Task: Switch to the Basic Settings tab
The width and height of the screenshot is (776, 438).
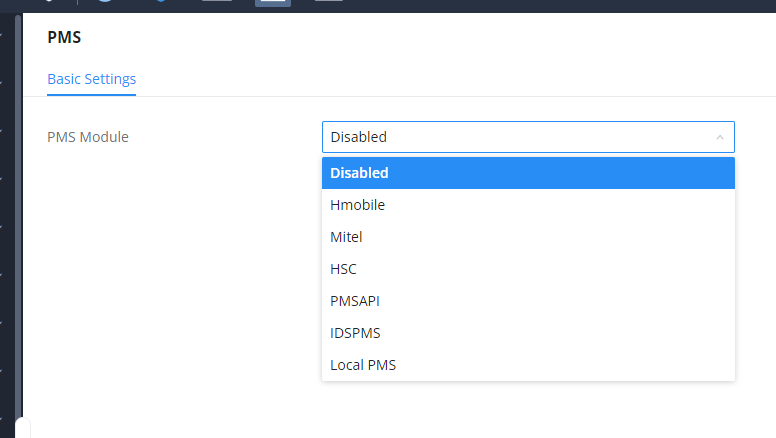Action: (x=91, y=79)
